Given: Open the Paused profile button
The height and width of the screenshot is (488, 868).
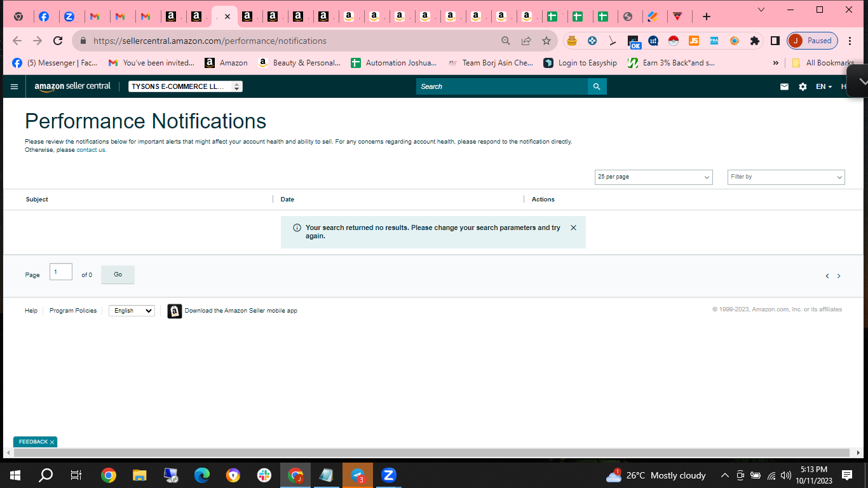Looking at the screenshot, I should coord(813,41).
